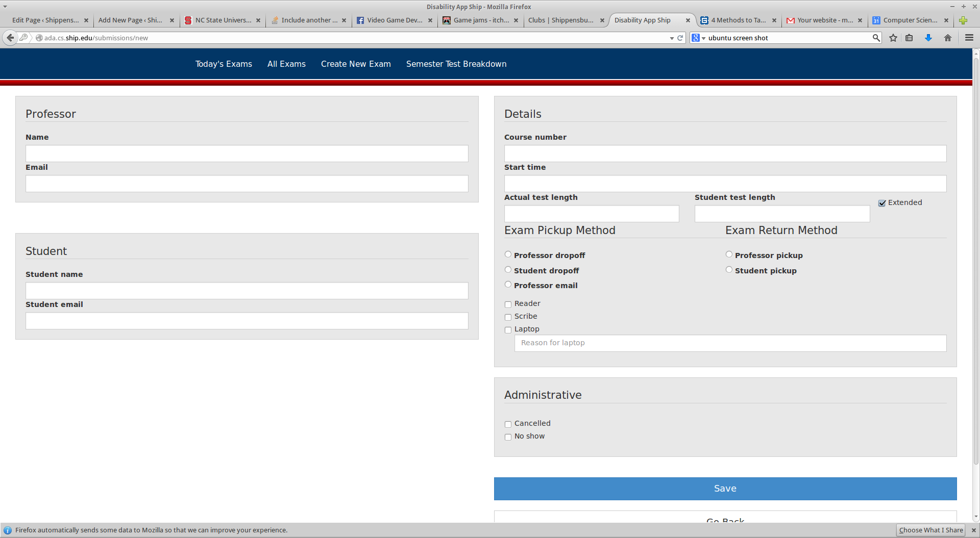The height and width of the screenshot is (538, 980).
Task: Enable the Laptop checkbox
Action: point(508,330)
